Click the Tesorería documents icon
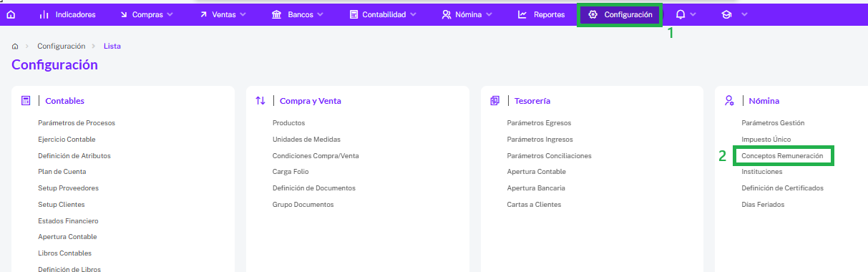 [x=494, y=101]
